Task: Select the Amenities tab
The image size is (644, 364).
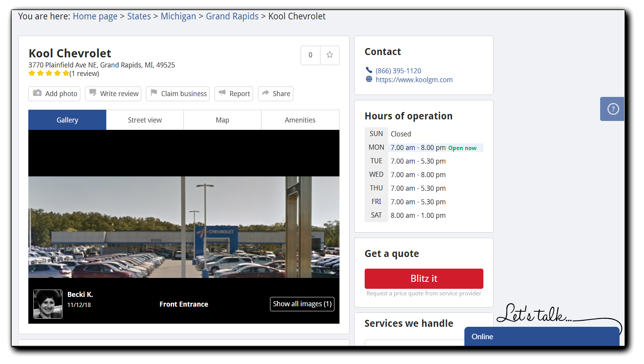Action: [300, 120]
